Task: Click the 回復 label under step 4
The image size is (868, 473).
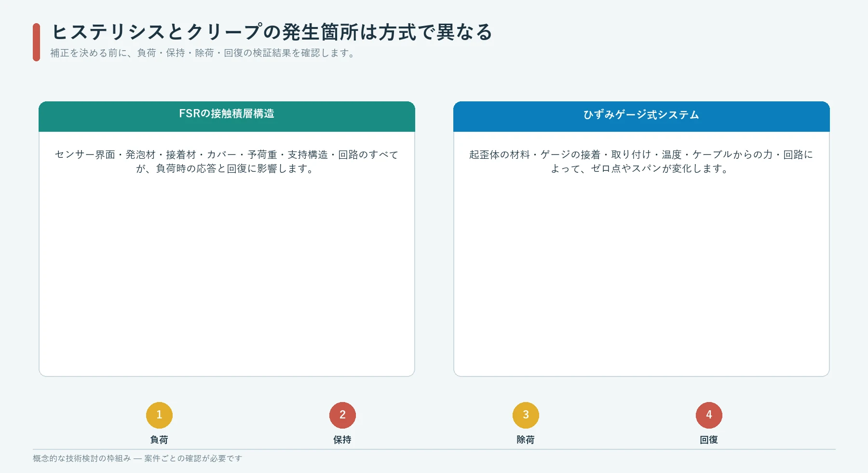Action: (709, 440)
